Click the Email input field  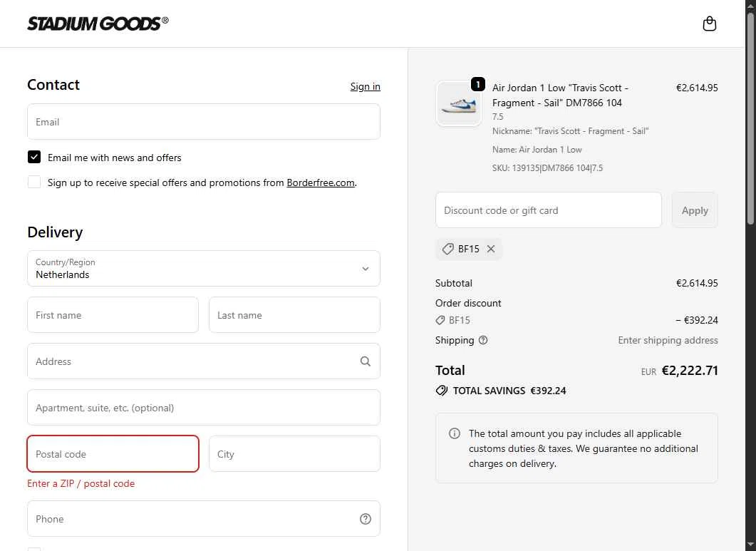204,122
